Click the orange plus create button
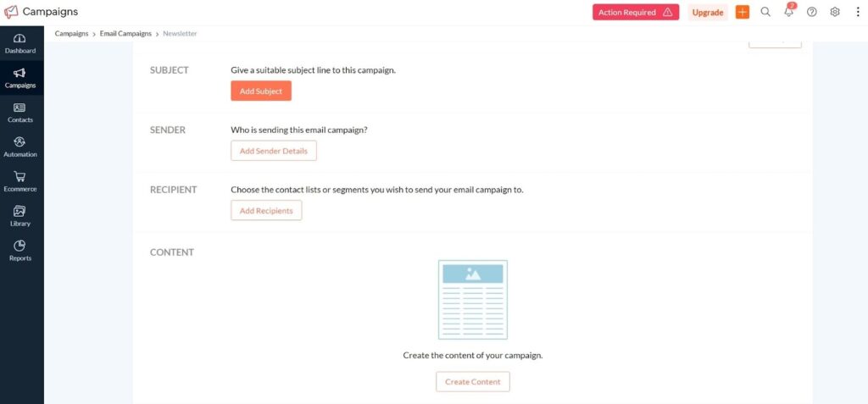This screenshot has width=868, height=404. [x=743, y=12]
